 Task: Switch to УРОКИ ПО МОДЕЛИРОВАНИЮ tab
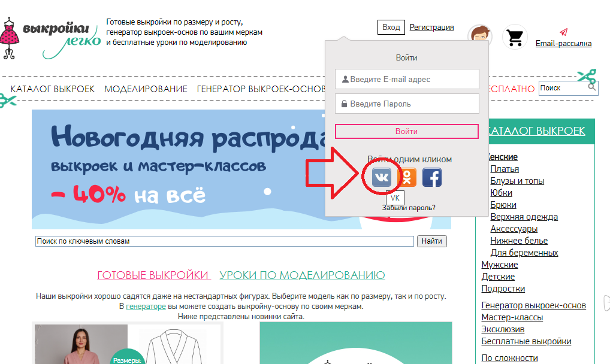click(x=302, y=275)
